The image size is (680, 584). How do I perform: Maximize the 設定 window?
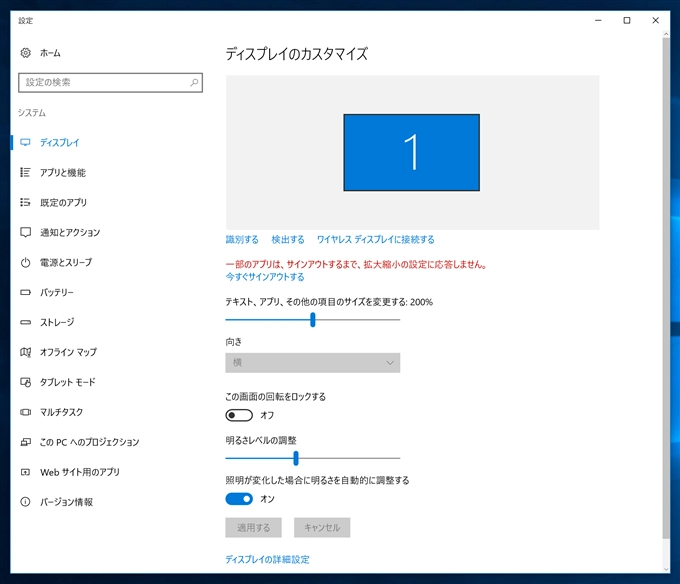point(627,20)
